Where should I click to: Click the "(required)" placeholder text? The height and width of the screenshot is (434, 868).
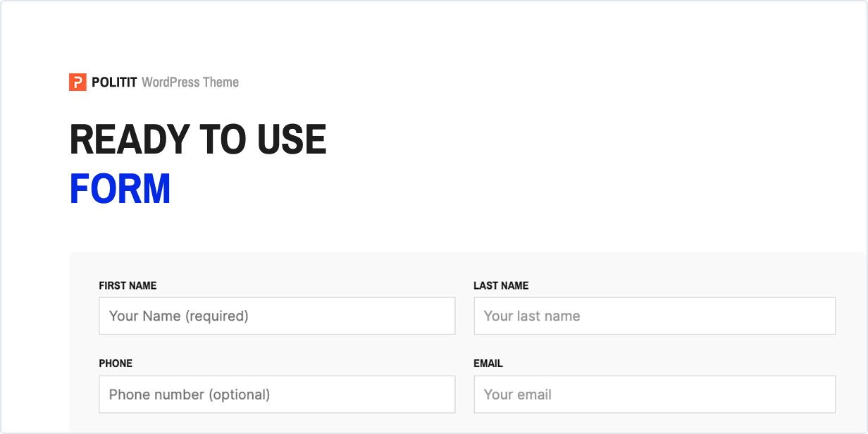click(x=217, y=316)
